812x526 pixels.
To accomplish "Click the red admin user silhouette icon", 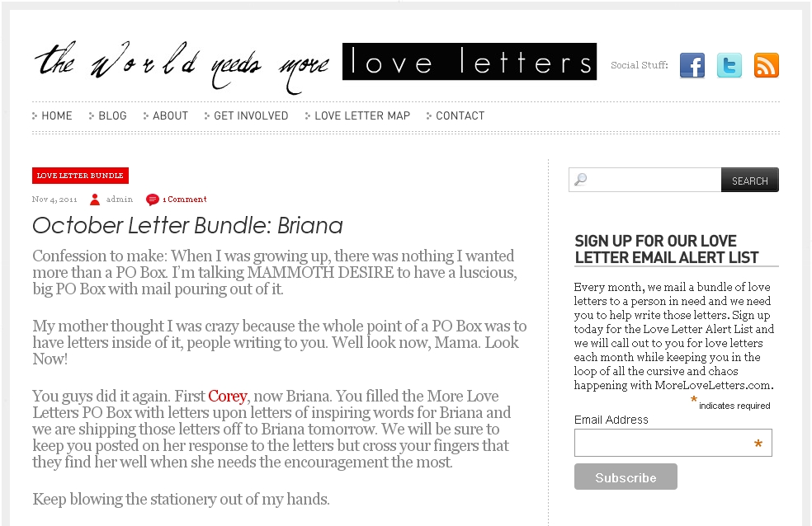I will (x=96, y=199).
